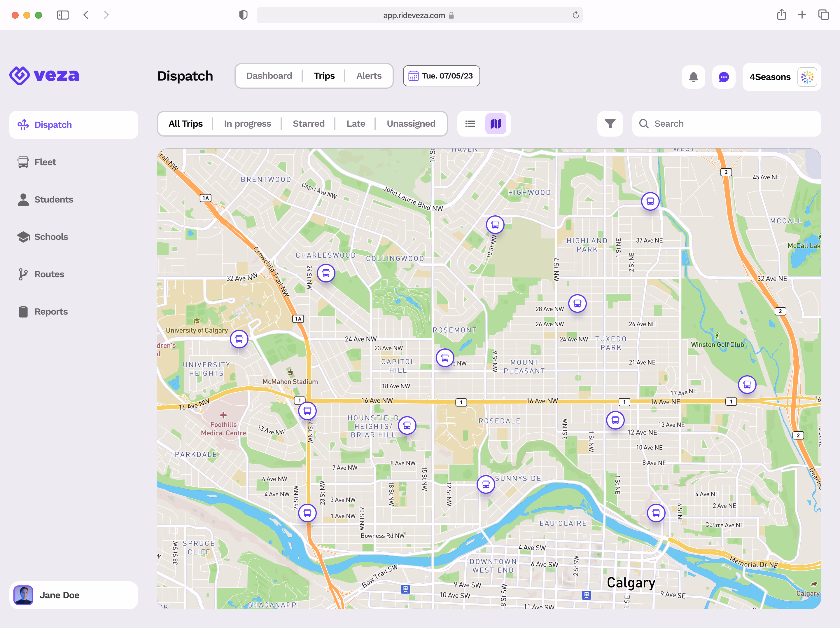Show the browser tab overview

click(x=823, y=15)
